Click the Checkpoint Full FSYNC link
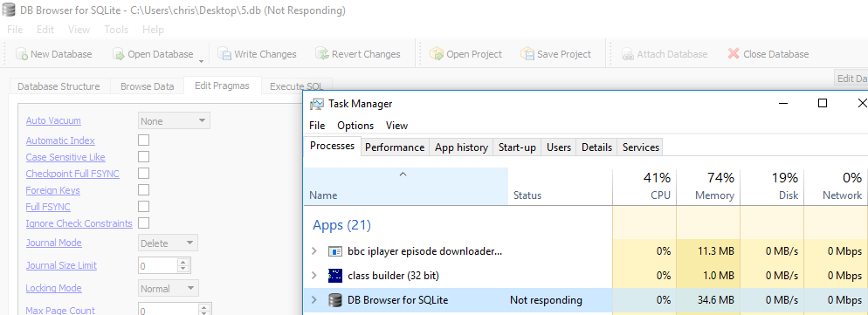Viewport: 868px width, 315px height. click(72, 174)
